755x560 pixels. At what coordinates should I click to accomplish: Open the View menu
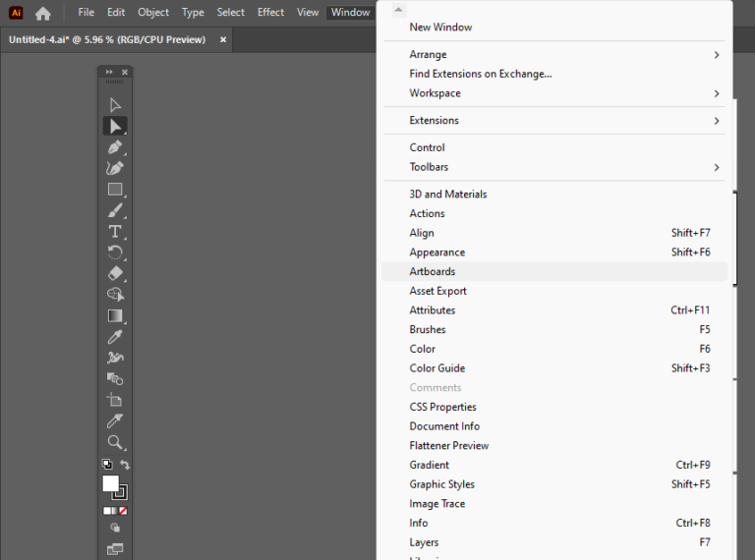(308, 13)
